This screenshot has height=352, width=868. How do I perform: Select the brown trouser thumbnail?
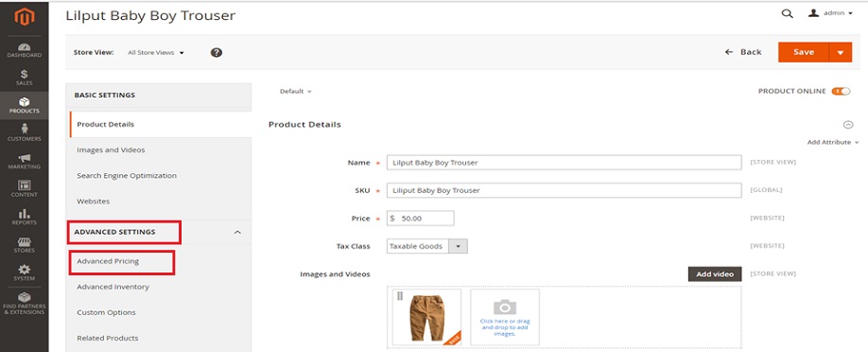pos(426,317)
